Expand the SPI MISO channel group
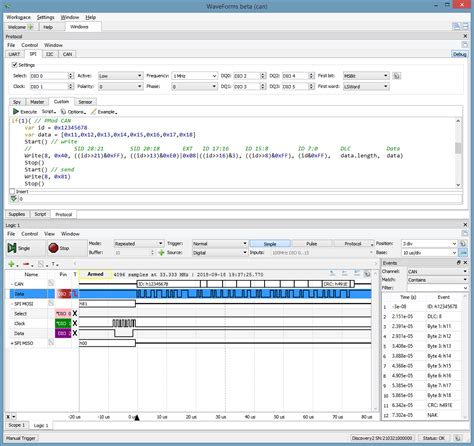This screenshot has height=446, width=474. coord(12,343)
